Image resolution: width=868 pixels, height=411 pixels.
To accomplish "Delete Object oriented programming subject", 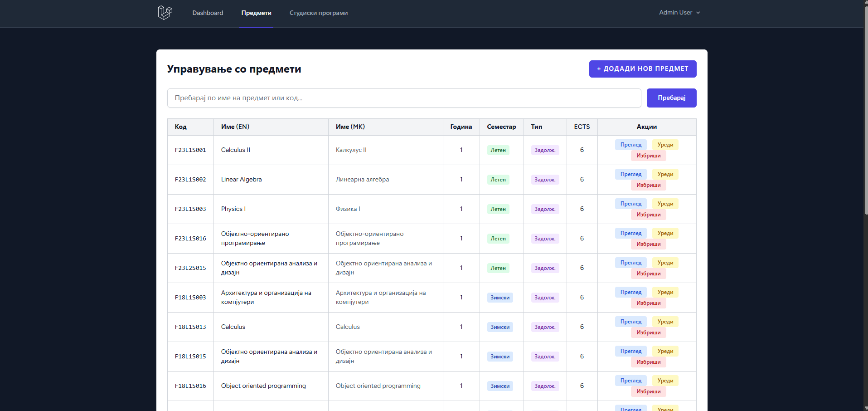I will (648, 391).
